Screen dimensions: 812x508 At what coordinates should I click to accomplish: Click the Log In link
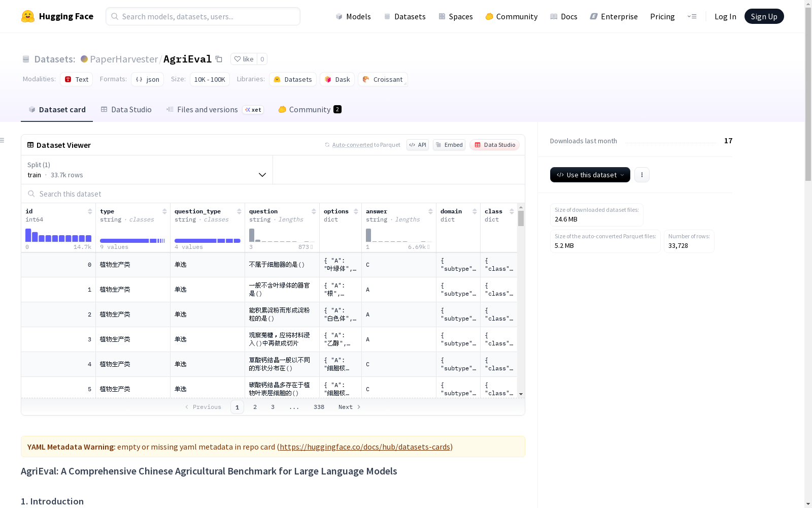[x=725, y=16]
